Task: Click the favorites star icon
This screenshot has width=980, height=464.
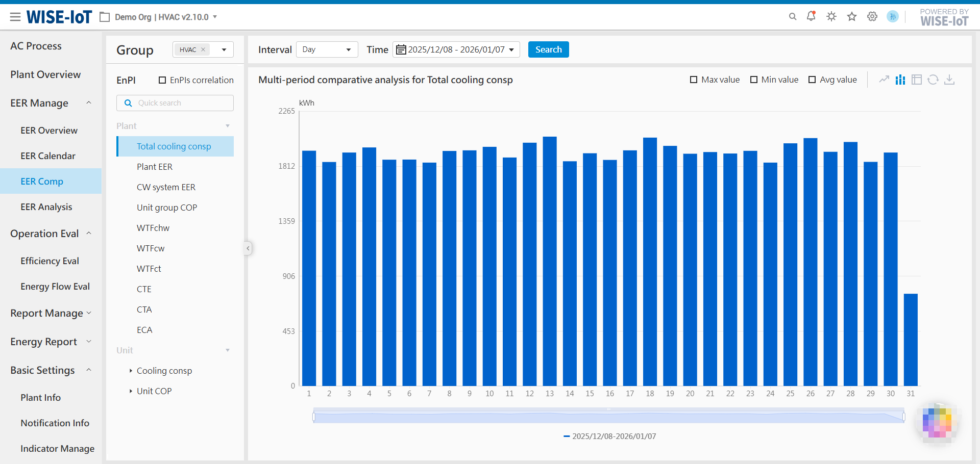Action: (x=852, y=16)
